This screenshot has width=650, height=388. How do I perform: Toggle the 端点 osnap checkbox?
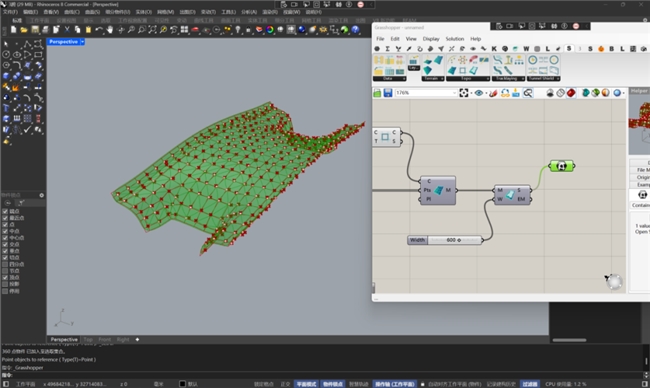[5, 211]
